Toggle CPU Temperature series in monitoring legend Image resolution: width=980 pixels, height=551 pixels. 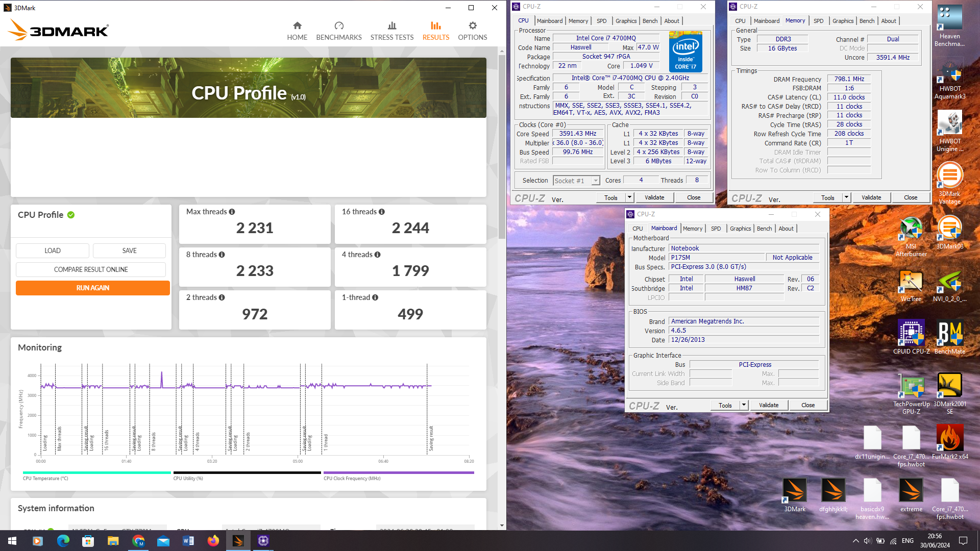[97, 475]
